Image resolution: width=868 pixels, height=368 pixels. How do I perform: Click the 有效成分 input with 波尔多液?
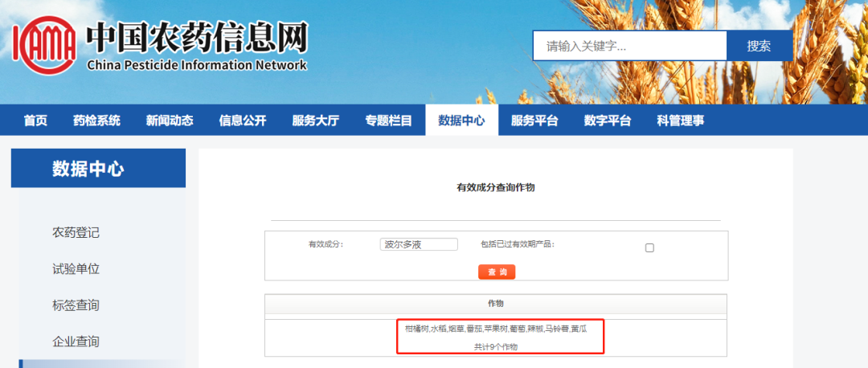pyautogui.click(x=419, y=244)
